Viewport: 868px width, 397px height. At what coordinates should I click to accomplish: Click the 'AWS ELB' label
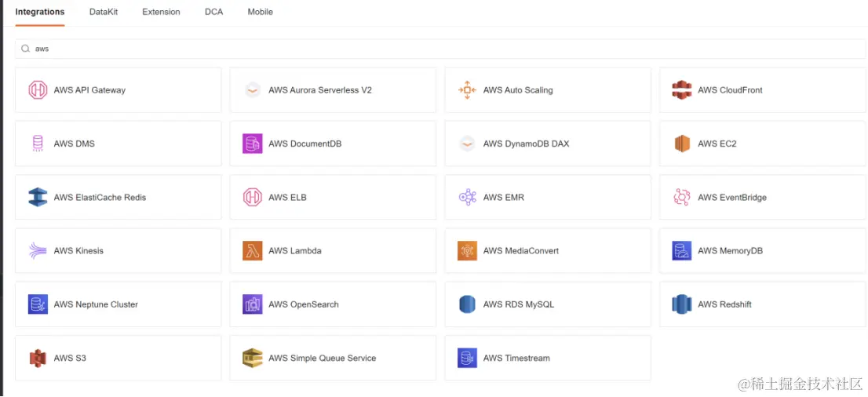[287, 198]
